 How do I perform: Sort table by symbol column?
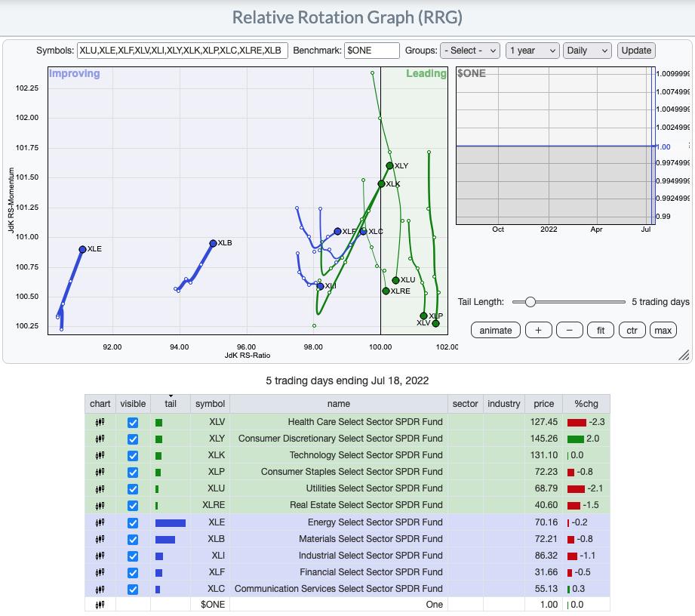[x=210, y=404]
